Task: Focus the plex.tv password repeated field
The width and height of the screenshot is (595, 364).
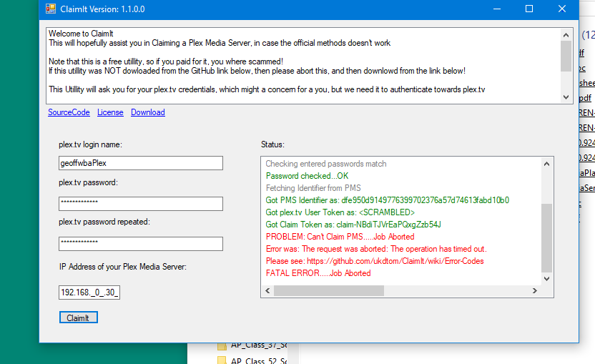Action: point(140,244)
